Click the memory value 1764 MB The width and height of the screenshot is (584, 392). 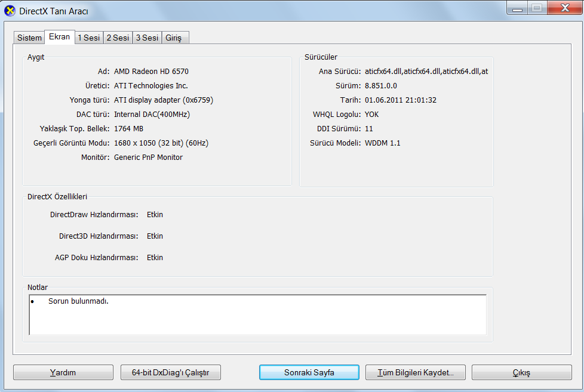pos(128,128)
